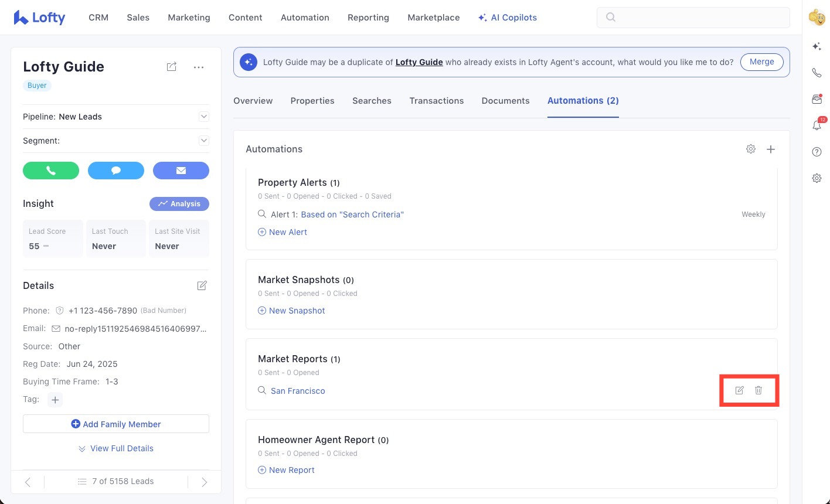
Task: Open the Marketing menu
Action: (x=189, y=18)
